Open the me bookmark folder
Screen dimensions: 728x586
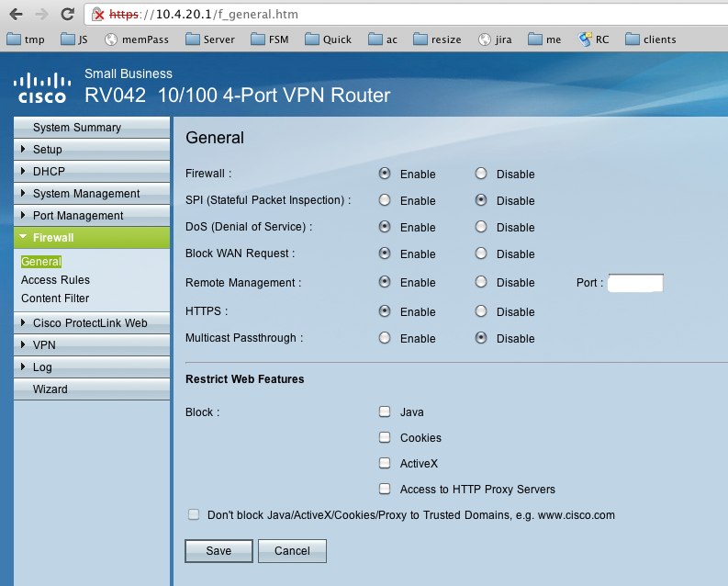[544, 39]
